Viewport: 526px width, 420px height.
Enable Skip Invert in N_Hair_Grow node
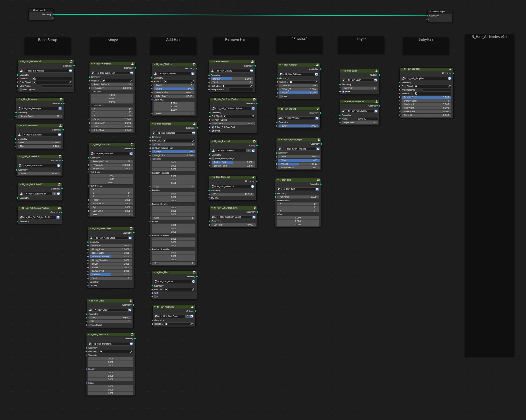pos(90,325)
